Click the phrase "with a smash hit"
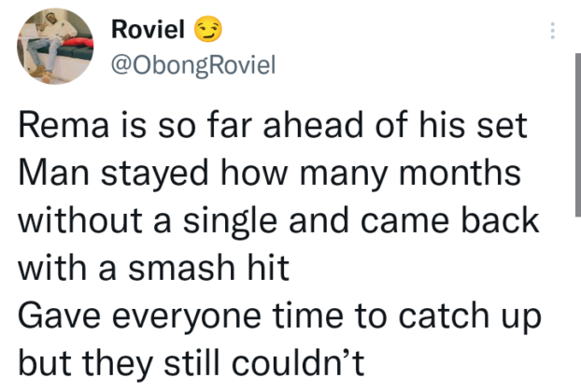 point(155,270)
